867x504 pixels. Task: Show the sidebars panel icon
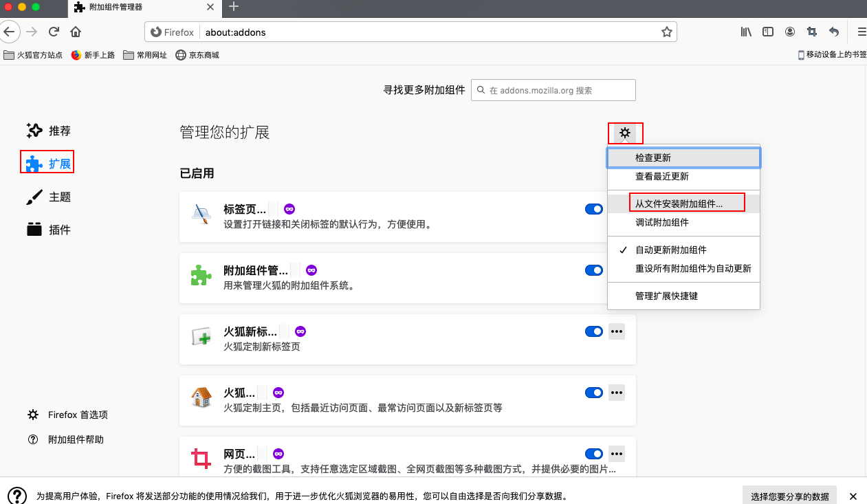coord(768,32)
